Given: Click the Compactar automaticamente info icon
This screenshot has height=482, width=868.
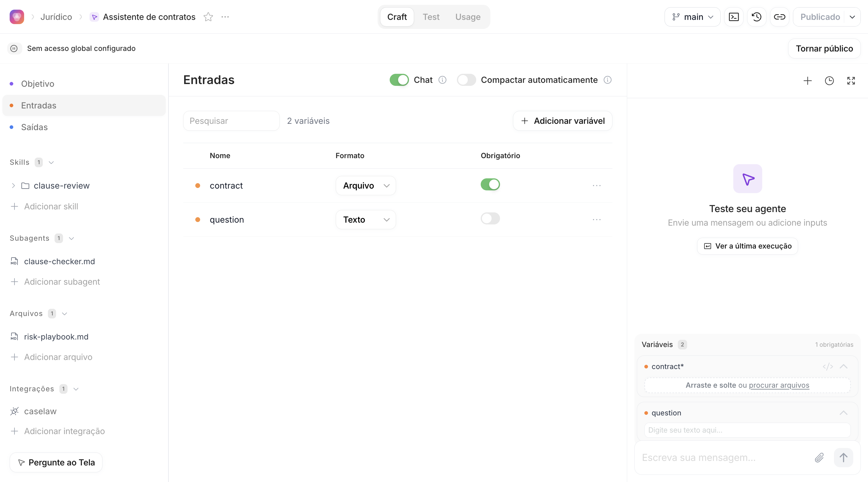Looking at the screenshot, I should 607,80.
